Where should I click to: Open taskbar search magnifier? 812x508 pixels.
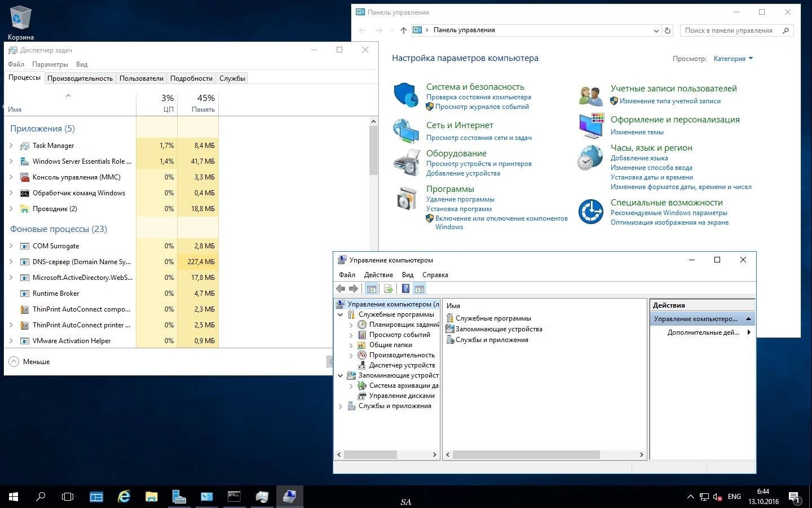point(41,497)
